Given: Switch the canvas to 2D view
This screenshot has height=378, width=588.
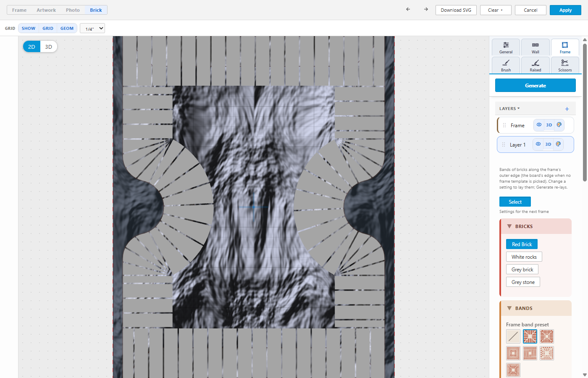Looking at the screenshot, I should pos(31,47).
